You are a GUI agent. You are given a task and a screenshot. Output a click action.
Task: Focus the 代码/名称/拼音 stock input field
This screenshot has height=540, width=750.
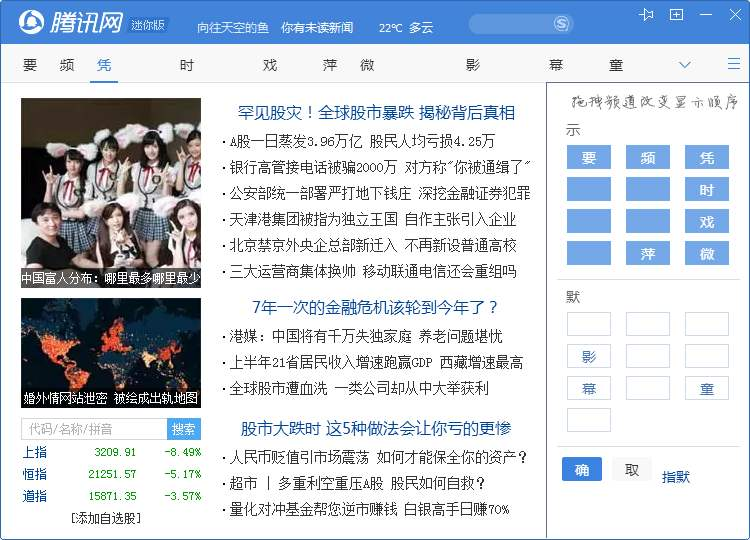point(93,429)
